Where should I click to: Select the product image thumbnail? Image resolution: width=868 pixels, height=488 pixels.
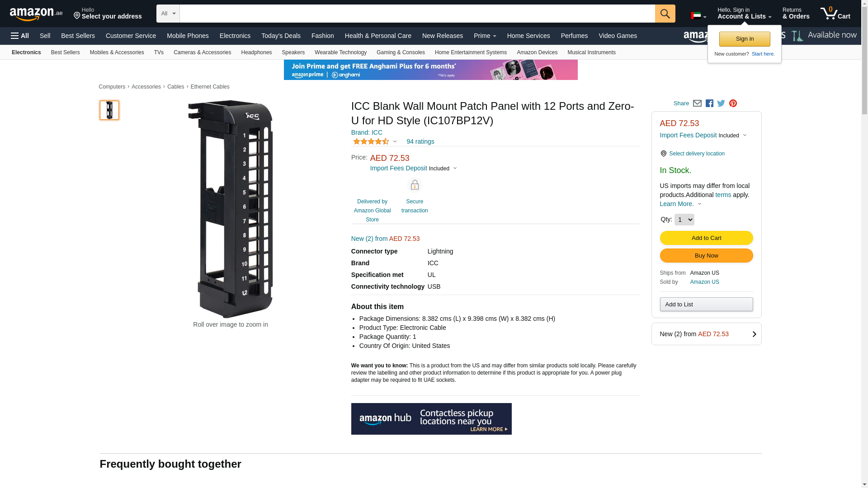(x=109, y=110)
